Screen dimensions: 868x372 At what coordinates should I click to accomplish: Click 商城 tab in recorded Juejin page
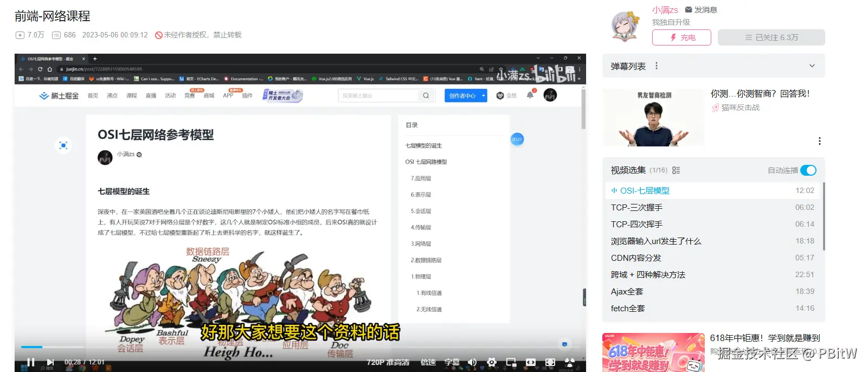click(209, 95)
